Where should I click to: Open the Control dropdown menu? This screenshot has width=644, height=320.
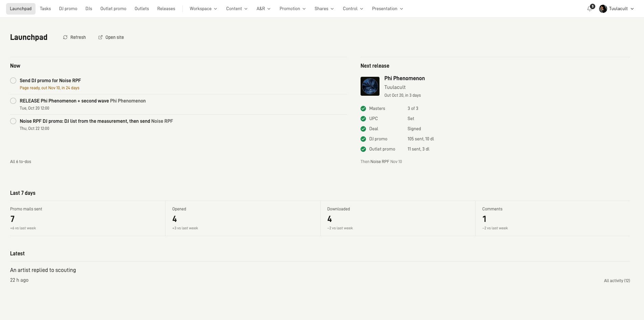click(353, 9)
